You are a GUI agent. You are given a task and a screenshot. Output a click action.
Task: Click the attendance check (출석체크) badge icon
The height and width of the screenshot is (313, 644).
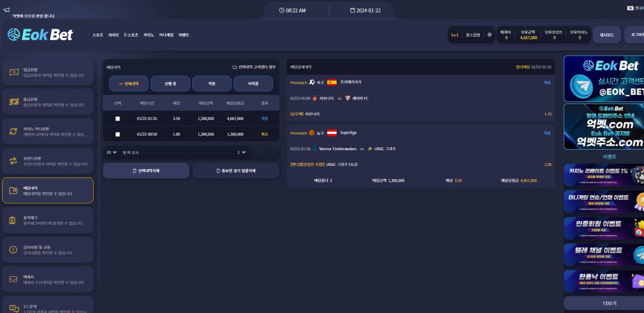click(14, 220)
